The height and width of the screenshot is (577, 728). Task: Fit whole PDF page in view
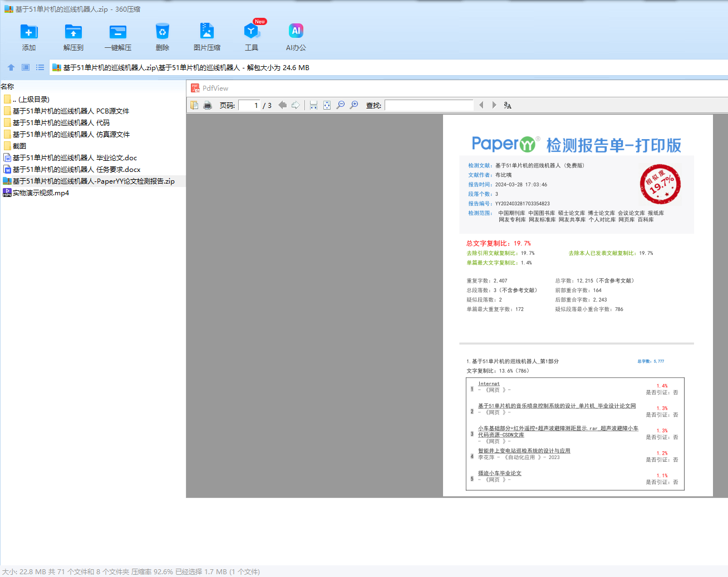point(327,105)
